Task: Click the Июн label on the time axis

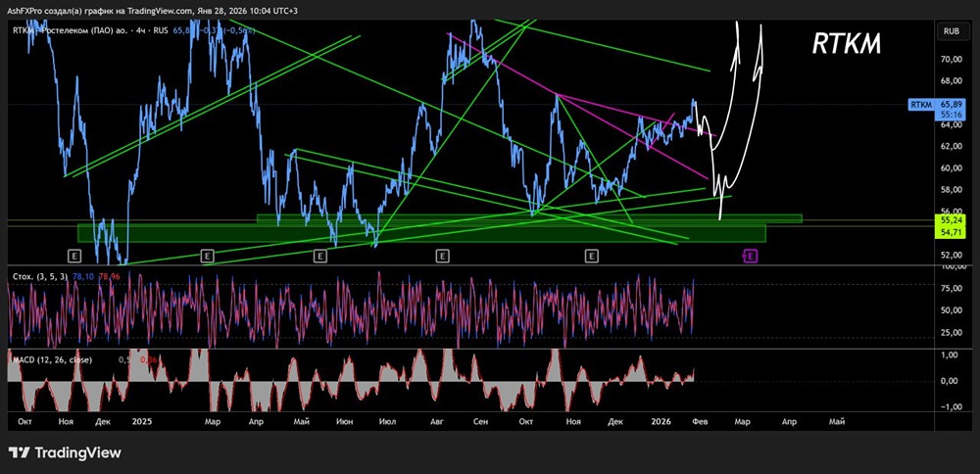Action: tap(344, 421)
